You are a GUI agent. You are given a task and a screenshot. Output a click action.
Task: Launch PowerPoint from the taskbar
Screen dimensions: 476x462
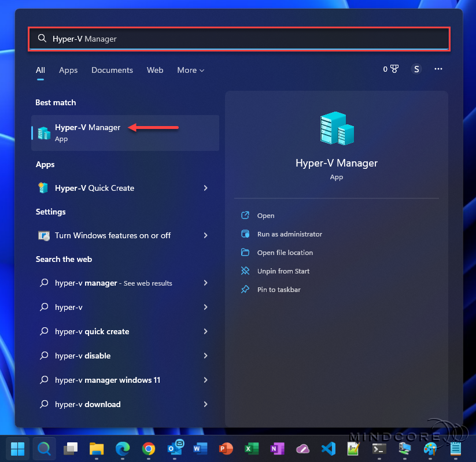pyautogui.click(x=226, y=449)
